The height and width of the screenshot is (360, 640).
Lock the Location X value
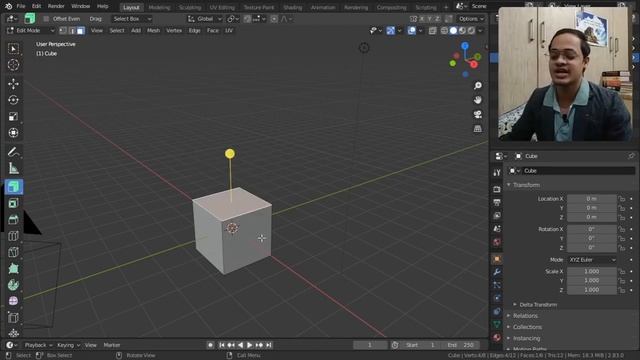tap(622, 199)
